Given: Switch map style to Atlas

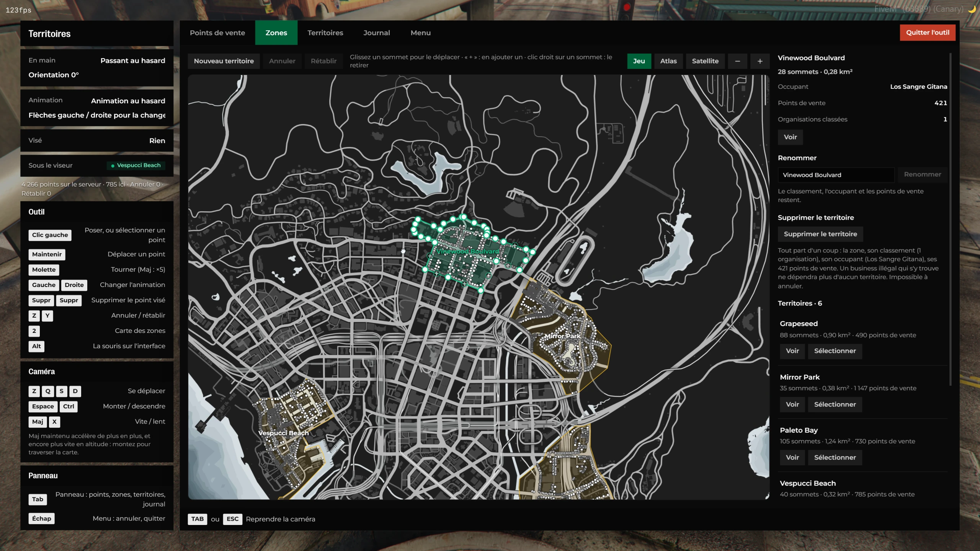Looking at the screenshot, I should point(668,61).
